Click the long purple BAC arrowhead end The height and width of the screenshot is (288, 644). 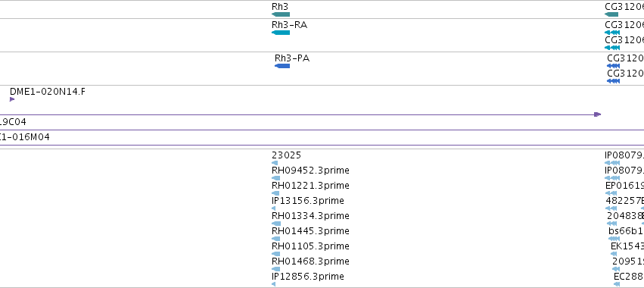coord(598,114)
